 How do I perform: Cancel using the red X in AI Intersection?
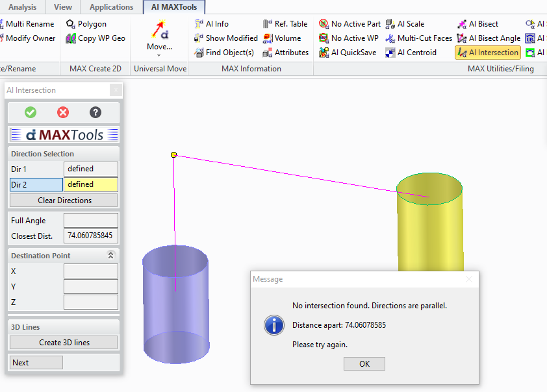(x=62, y=112)
